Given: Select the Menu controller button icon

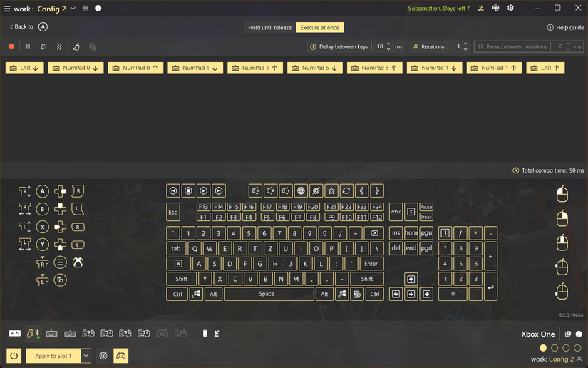Looking at the screenshot, I should coord(60,262).
